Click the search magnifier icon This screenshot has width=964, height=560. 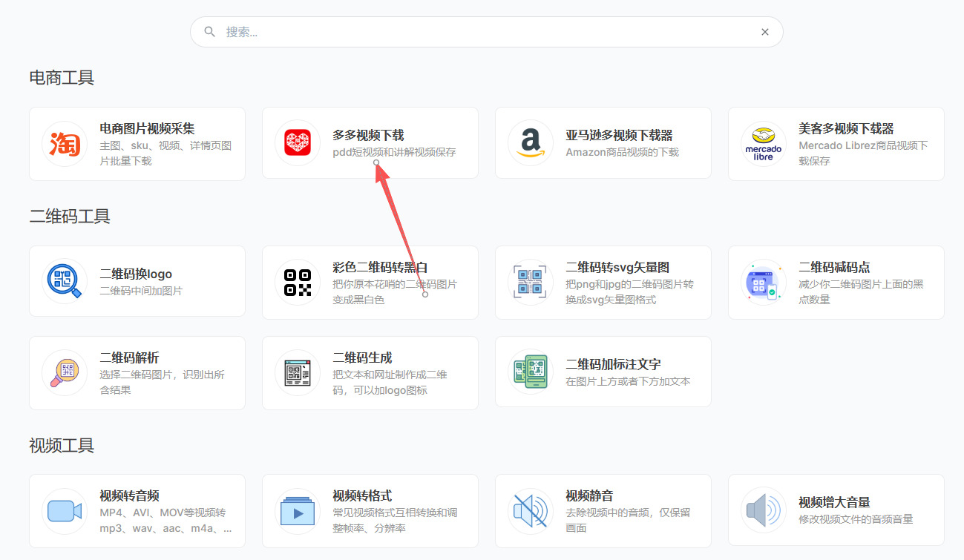tap(210, 32)
